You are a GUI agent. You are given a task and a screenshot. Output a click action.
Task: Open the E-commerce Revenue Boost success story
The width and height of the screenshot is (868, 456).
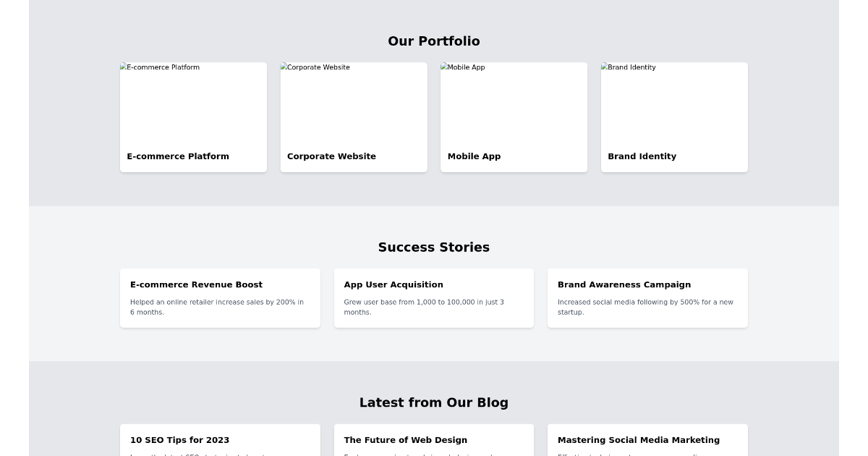point(220,297)
